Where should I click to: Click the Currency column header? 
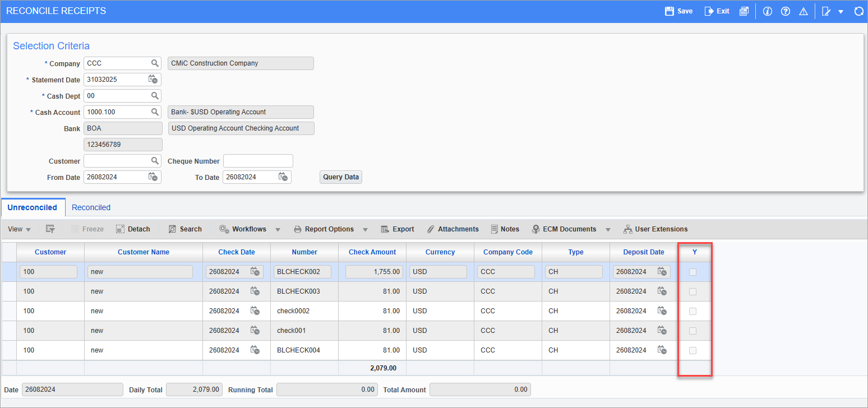pos(440,252)
